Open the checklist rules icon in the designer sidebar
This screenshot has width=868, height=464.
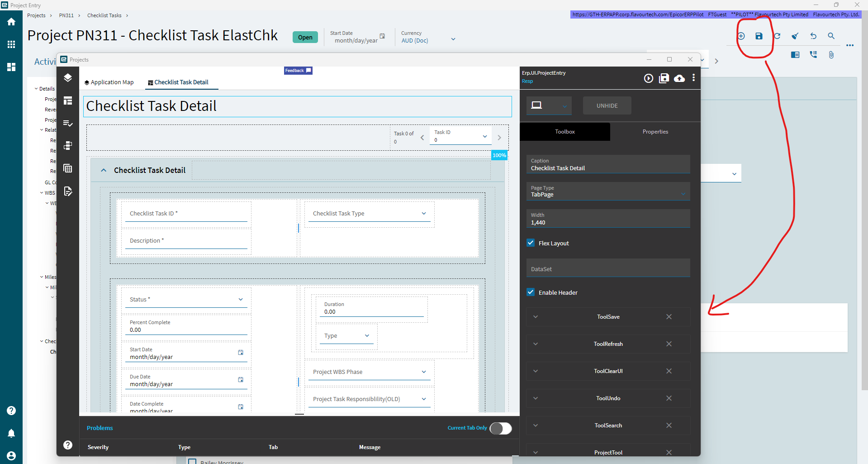68,123
